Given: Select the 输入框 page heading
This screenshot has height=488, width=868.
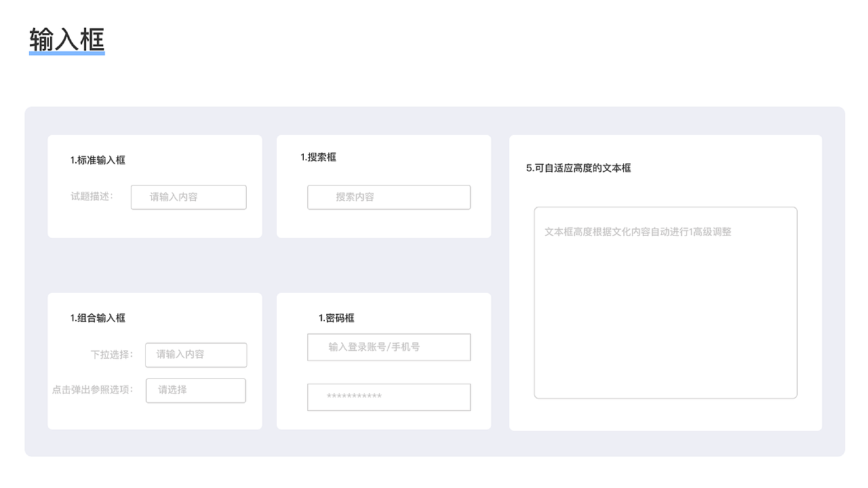Looking at the screenshot, I should (x=66, y=40).
